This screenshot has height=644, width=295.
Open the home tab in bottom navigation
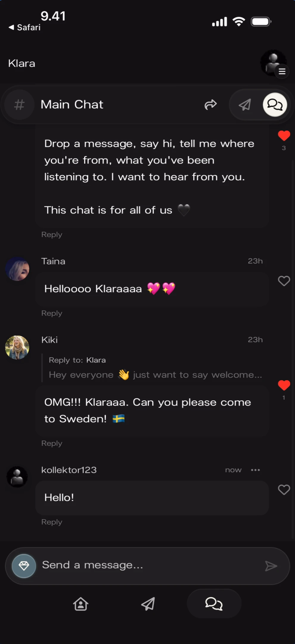(80, 604)
